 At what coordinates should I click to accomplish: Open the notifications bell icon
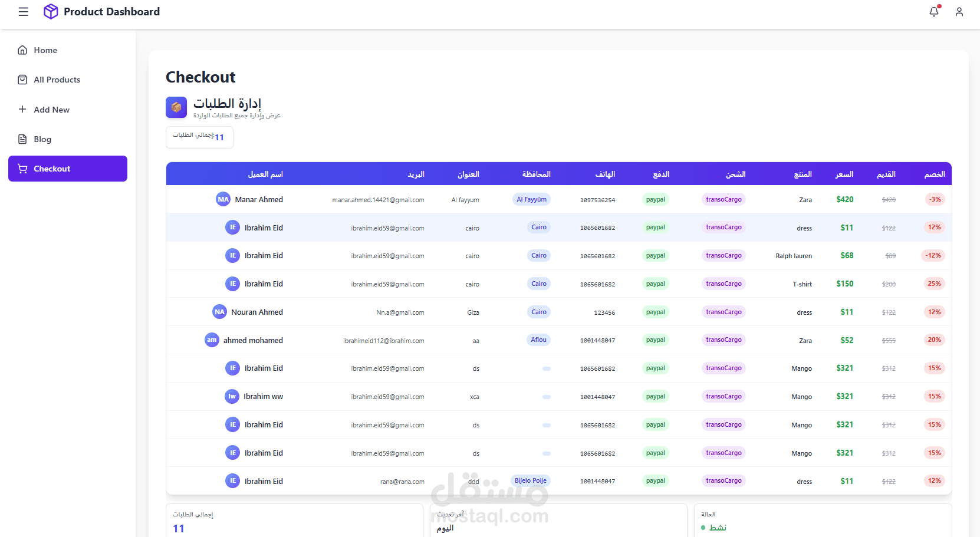tap(933, 11)
